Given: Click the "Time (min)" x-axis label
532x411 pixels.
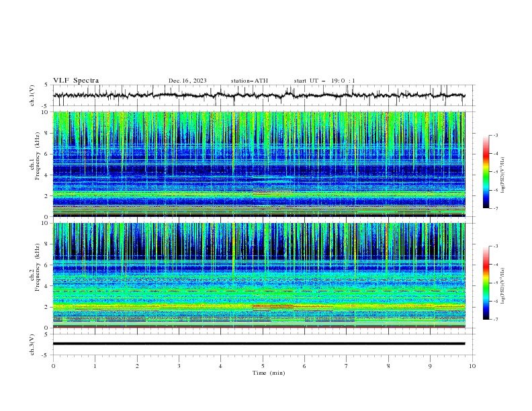Looking at the screenshot, I should [269, 373].
